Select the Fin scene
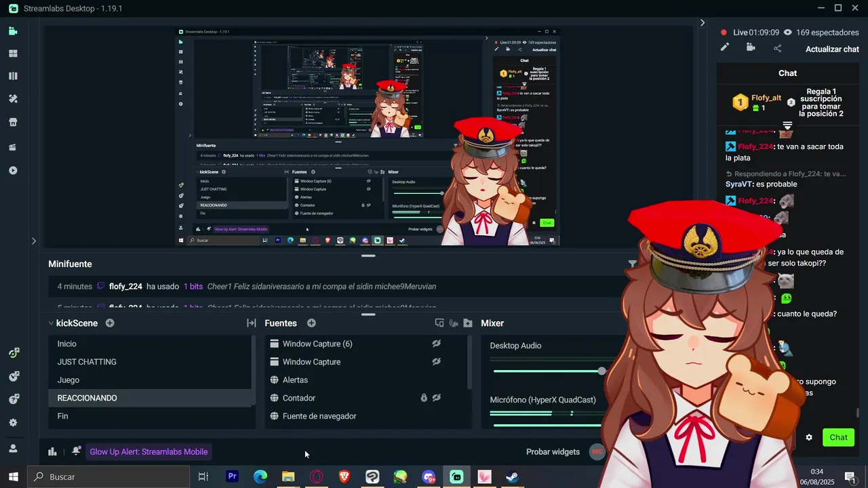Image resolution: width=868 pixels, height=488 pixels. coord(150,416)
